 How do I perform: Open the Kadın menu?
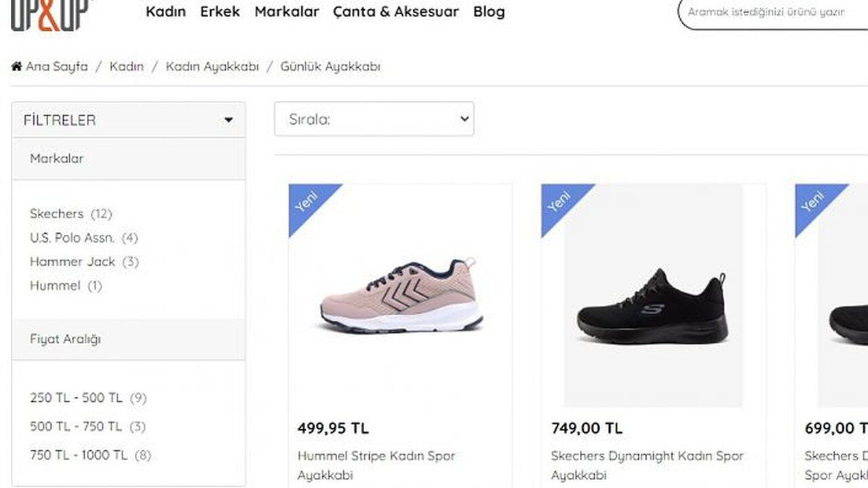(x=165, y=12)
